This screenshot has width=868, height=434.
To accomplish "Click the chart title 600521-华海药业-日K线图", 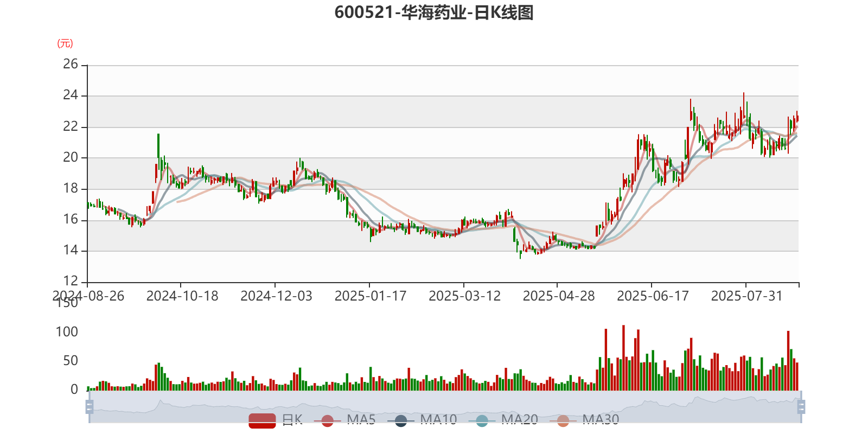I will pyautogui.click(x=434, y=12).
